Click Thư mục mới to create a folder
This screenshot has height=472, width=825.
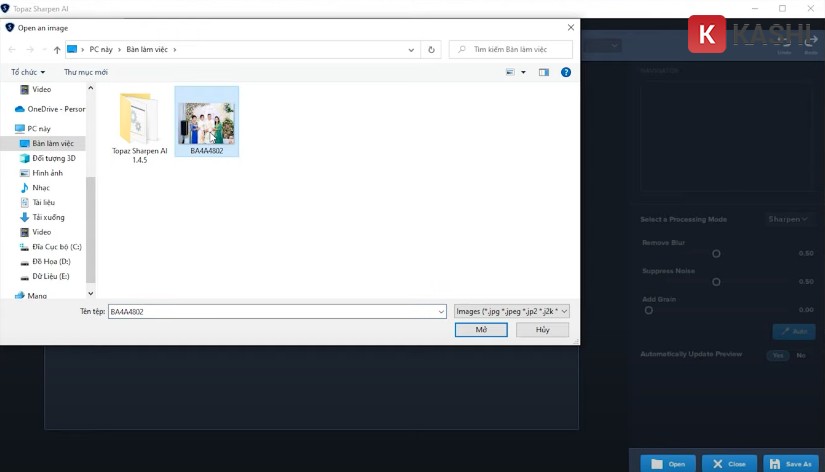[x=86, y=72]
